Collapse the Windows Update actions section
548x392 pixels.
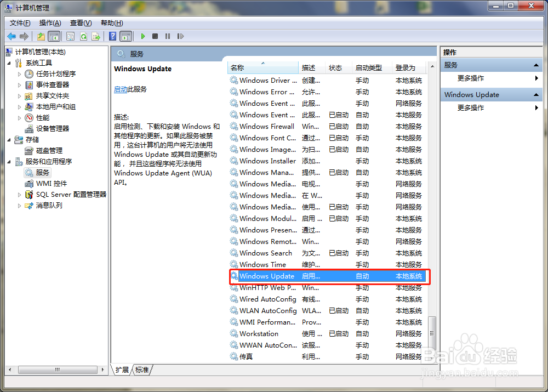536,95
